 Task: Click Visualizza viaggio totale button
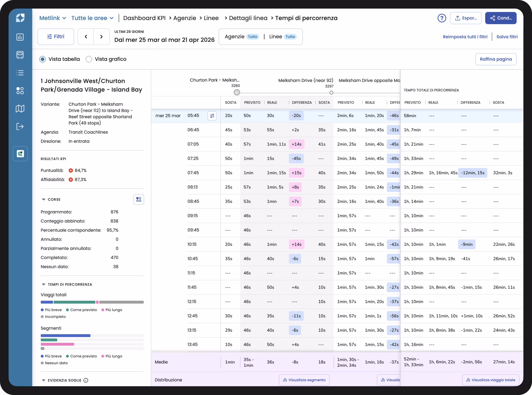[x=491, y=380]
